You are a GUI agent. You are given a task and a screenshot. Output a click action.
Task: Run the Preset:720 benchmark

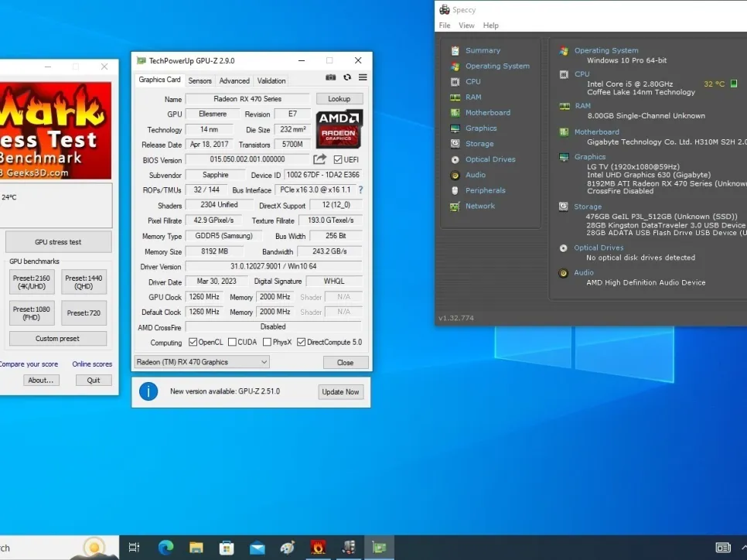pos(84,313)
